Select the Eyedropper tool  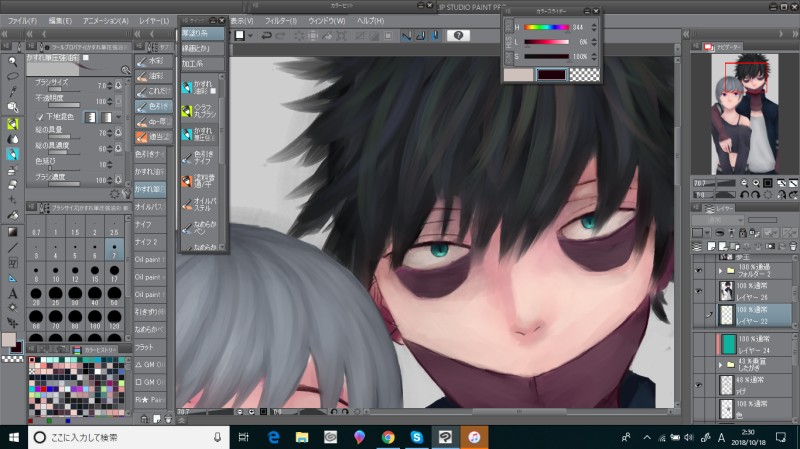click(x=13, y=91)
